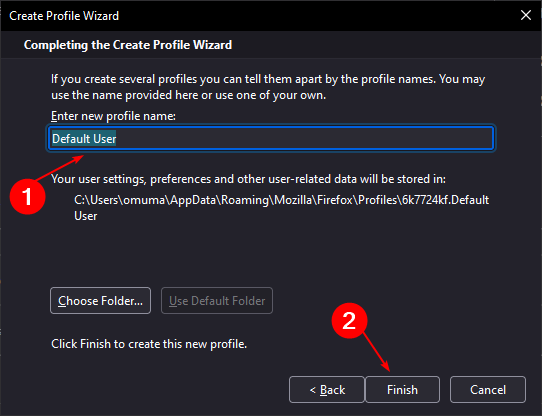Click the wrapped word User below the path
Viewport: 542px width, 416px height.
click(86, 216)
